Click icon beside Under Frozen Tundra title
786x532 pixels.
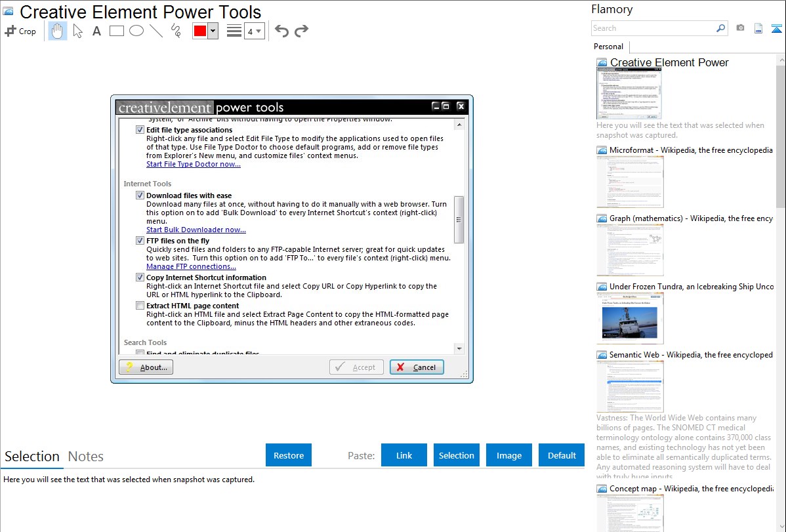click(602, 287)
